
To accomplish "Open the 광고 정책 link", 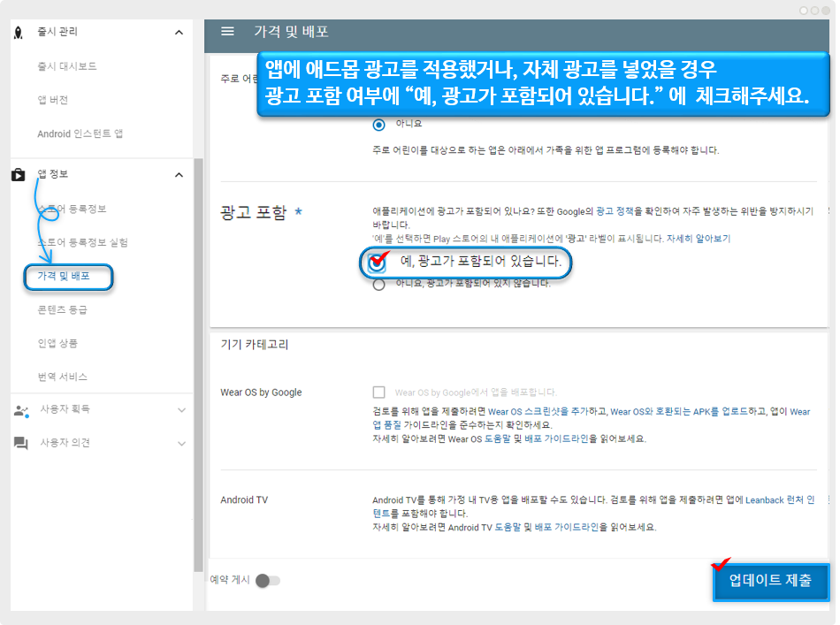I will 615,211.
